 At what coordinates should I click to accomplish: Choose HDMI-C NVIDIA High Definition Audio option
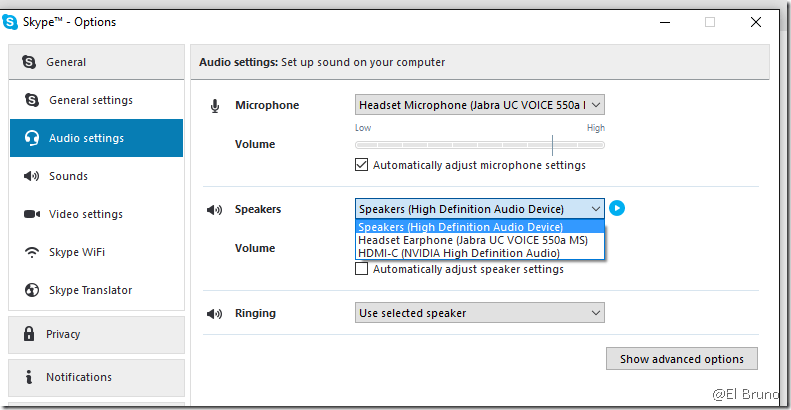tap(458, 253)
